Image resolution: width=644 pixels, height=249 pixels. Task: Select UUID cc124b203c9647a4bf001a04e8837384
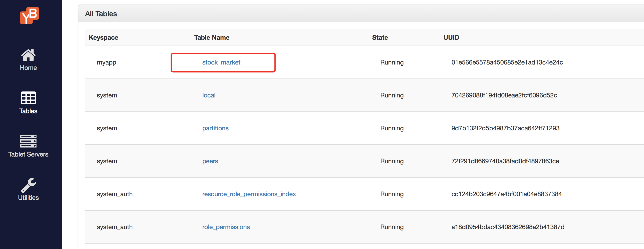[506, 194]
